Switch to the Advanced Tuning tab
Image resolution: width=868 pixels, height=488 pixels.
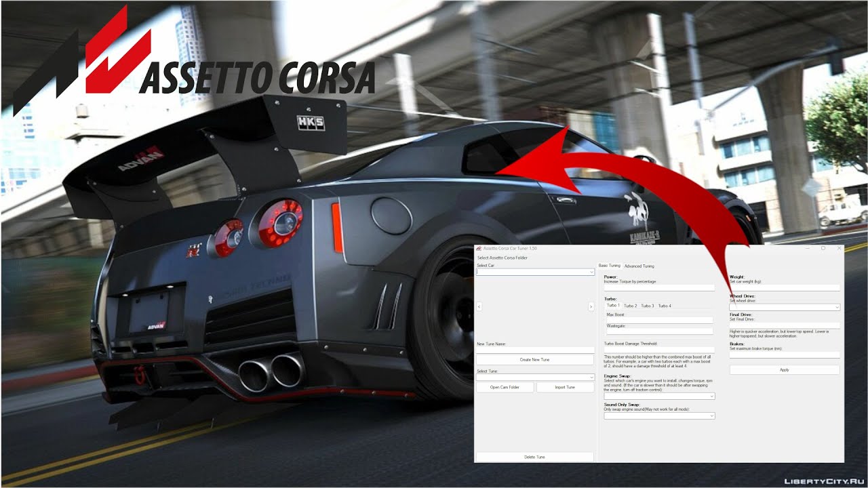click(x=639, y=266)
